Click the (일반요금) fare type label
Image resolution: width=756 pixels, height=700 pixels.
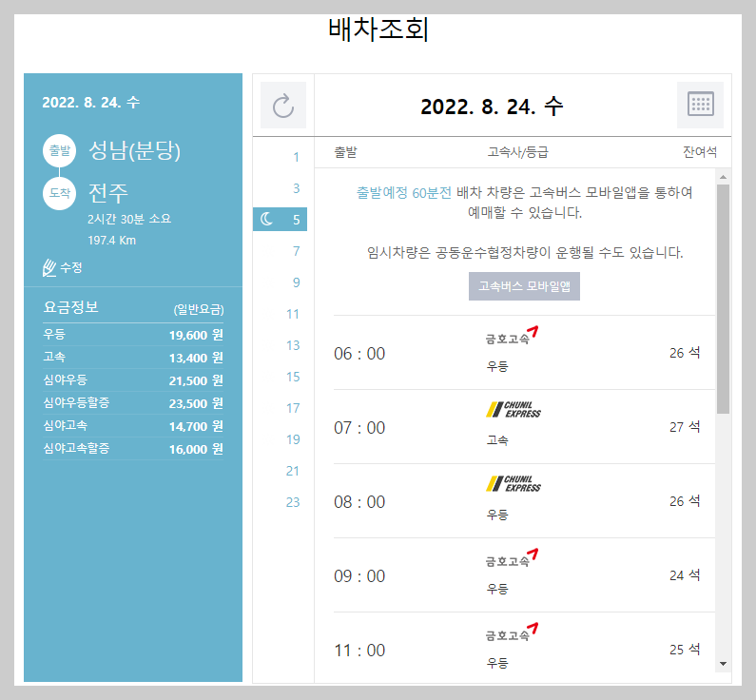[199, 309]
